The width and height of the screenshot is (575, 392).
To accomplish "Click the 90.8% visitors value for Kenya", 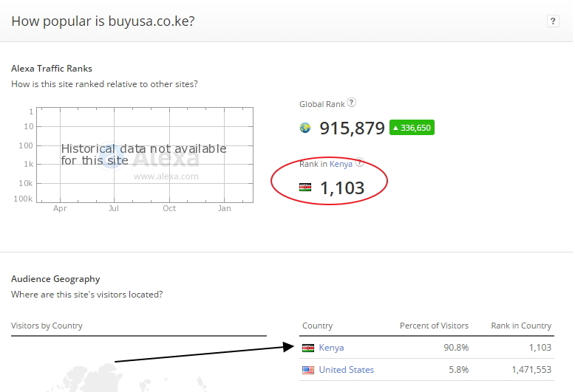I will tap(456, 347).
